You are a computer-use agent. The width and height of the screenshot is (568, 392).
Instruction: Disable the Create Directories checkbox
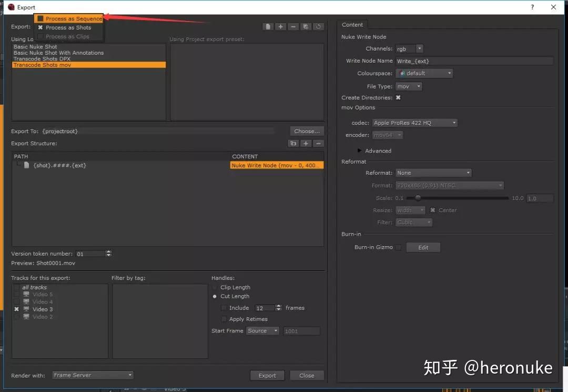[x=398, y=97]
